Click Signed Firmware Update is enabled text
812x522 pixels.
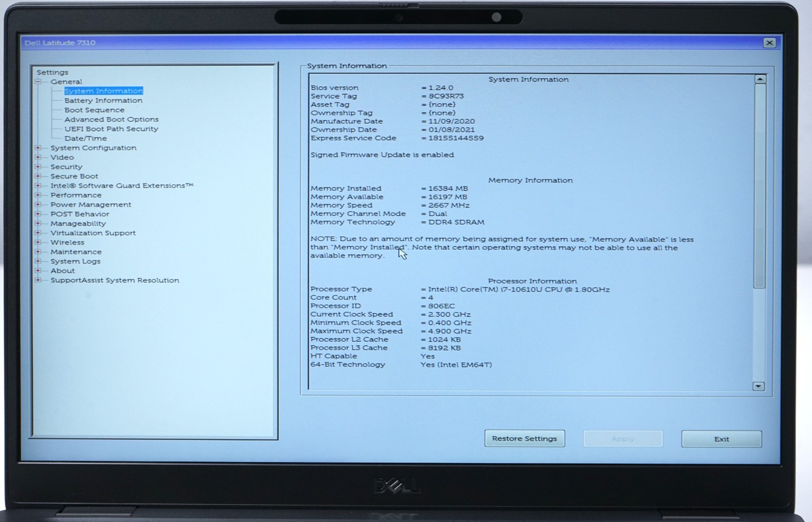tap(382, 155)
